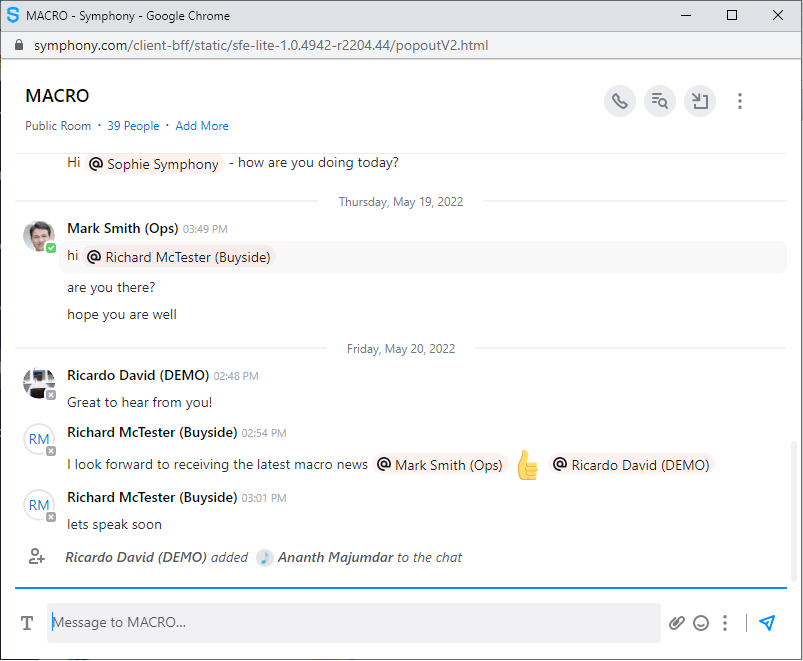Image resolution: width=803 pixels, height=661 pixels.
Task: Click the message 'Great to hear from you!'
Action: click(x=139, y=402)
